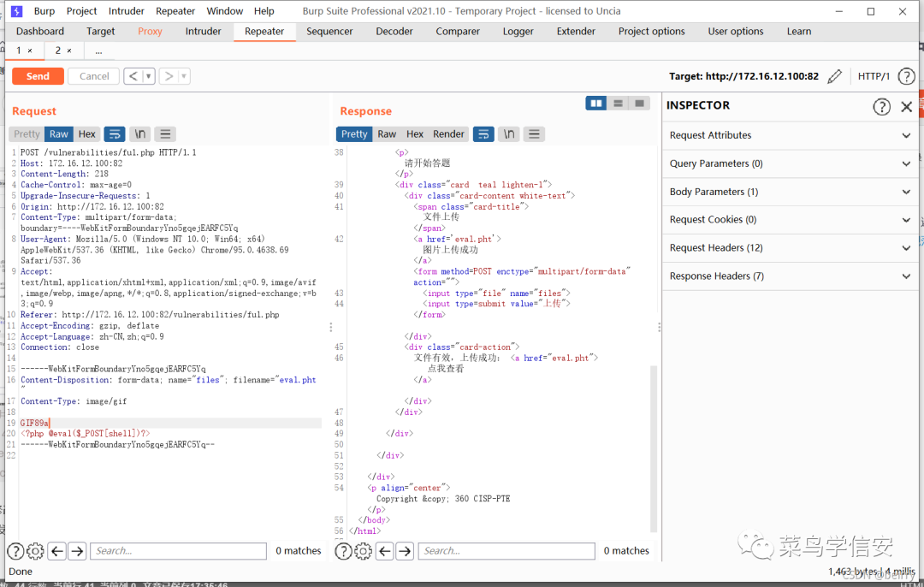
Task: Select combined tabbed layout icon
Action: click(639, 104)
